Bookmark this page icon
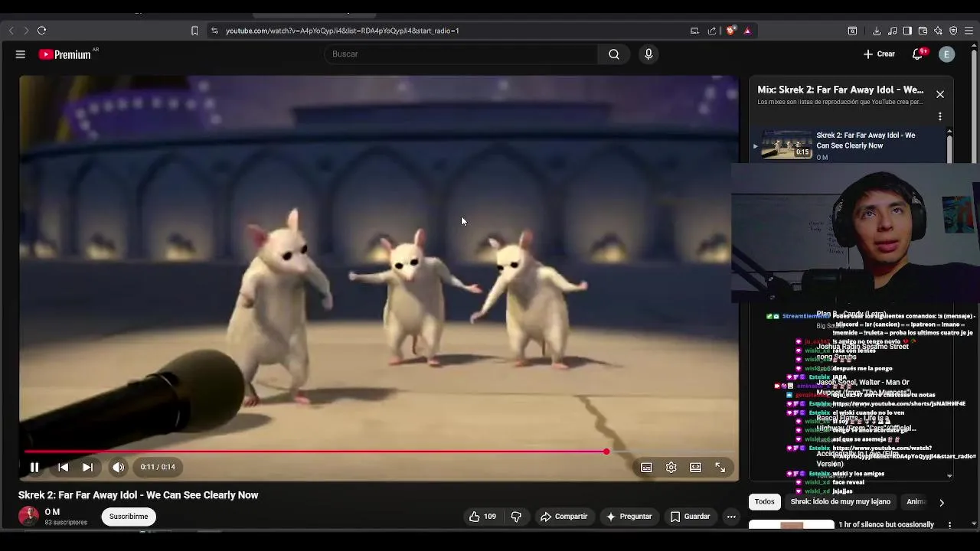 pos(194,31)
